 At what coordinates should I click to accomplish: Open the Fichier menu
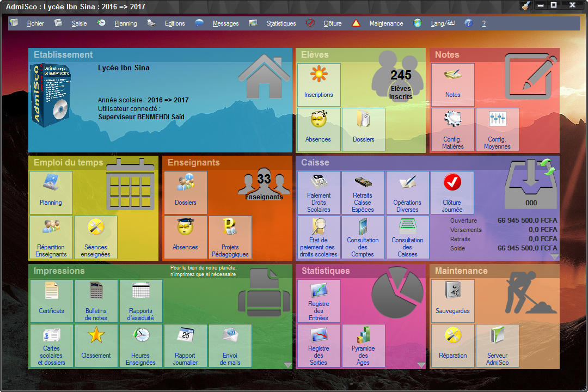[x=35, y=23]
